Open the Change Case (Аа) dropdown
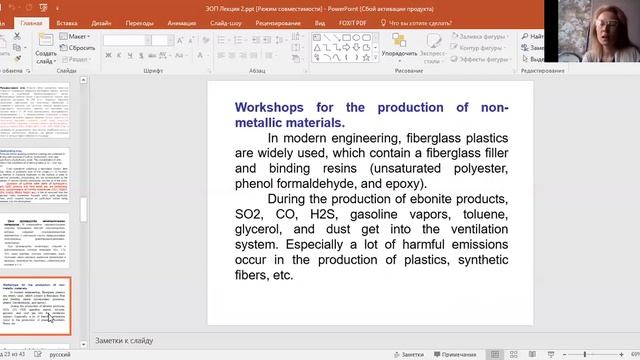The image size is (640, 360). (180, 55)
